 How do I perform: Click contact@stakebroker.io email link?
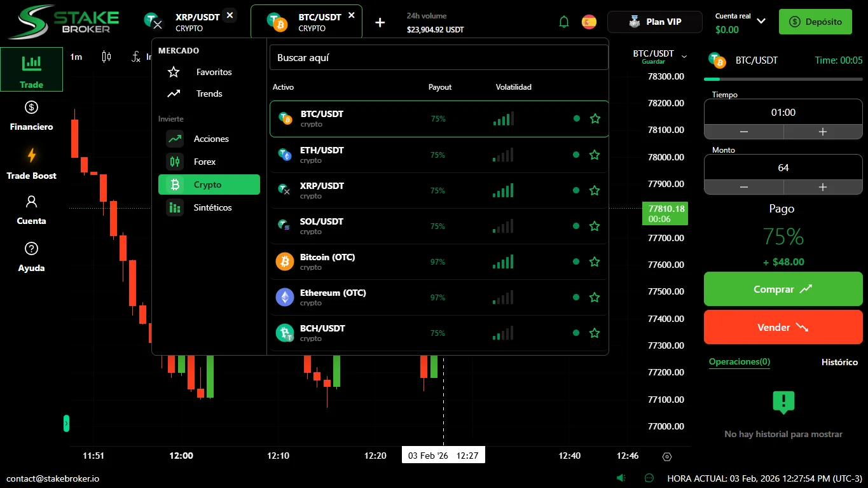[x=53, y=478]
